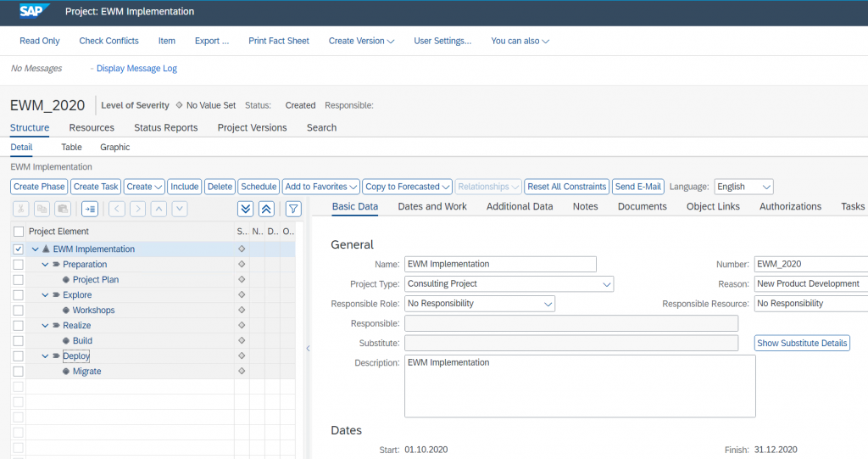Viewport: 868px width, 459px height.
Task: Check the Workshops row checkbox
Action: coord(19,311)
